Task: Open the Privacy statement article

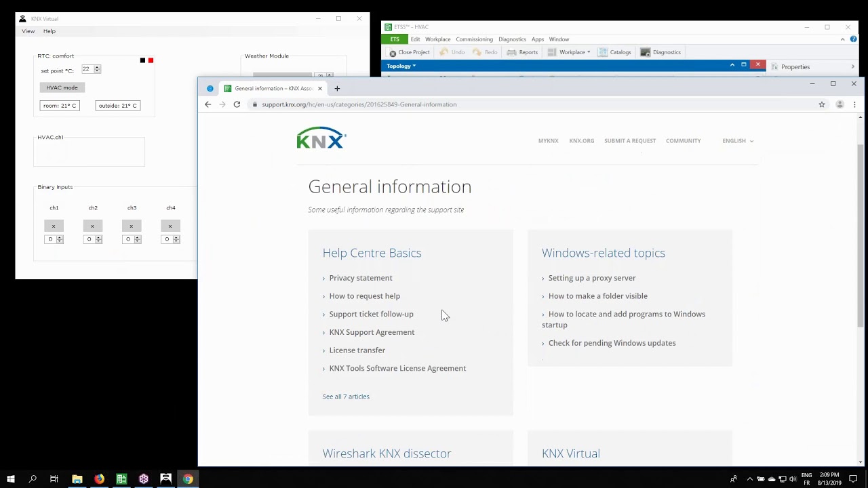Action: [361, 278]
